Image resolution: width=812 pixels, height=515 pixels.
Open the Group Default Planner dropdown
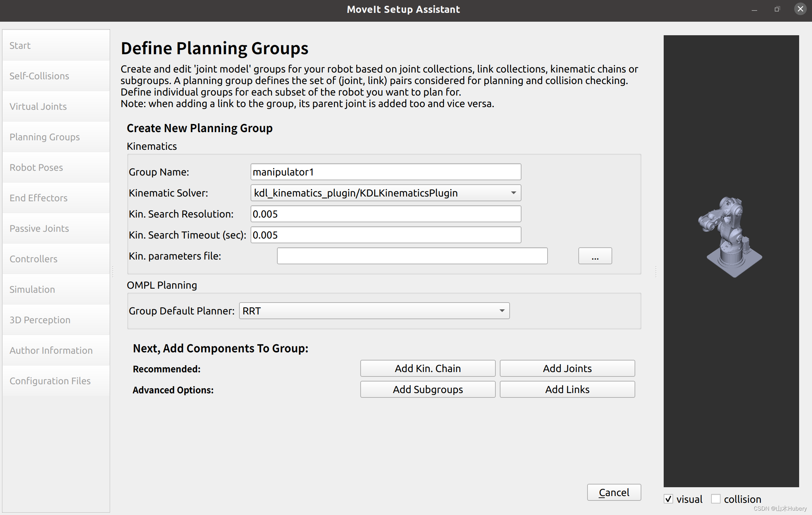(x=374, y=311)
